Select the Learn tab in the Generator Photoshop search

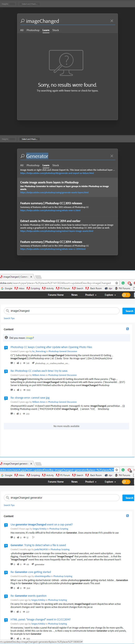tap(46, 165)
